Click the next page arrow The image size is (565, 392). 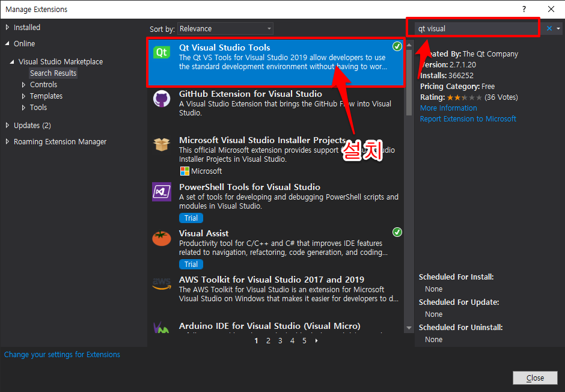(316, 341)
